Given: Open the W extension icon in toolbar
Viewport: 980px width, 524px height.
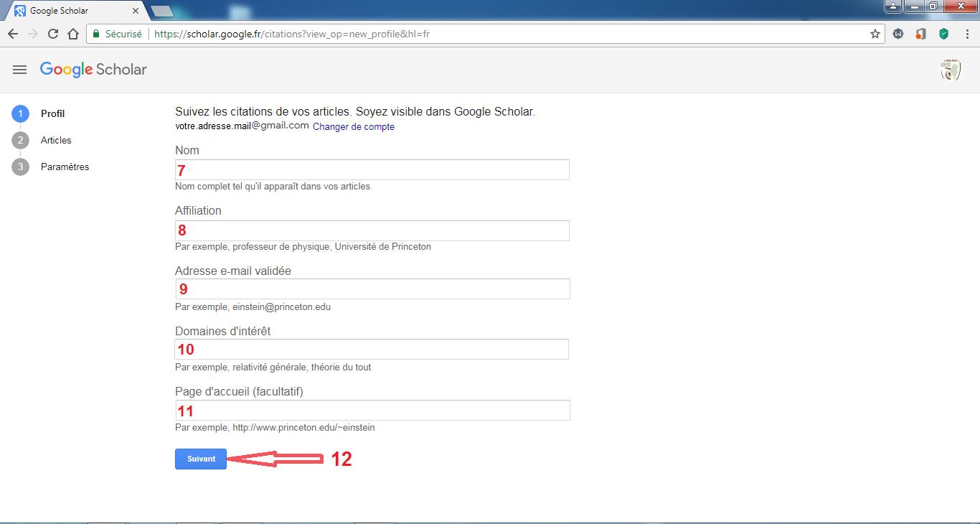Looking at the screenshot, I should [x=898, y=34].
